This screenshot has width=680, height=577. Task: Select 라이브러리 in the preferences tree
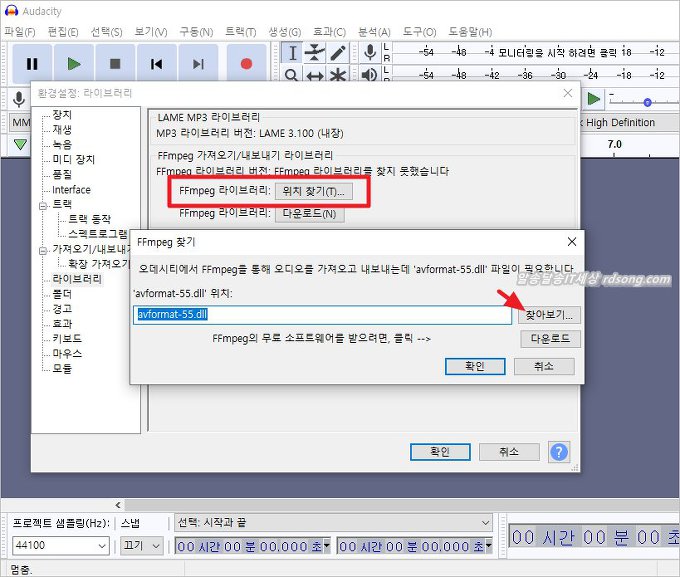[x=77, y=279]
